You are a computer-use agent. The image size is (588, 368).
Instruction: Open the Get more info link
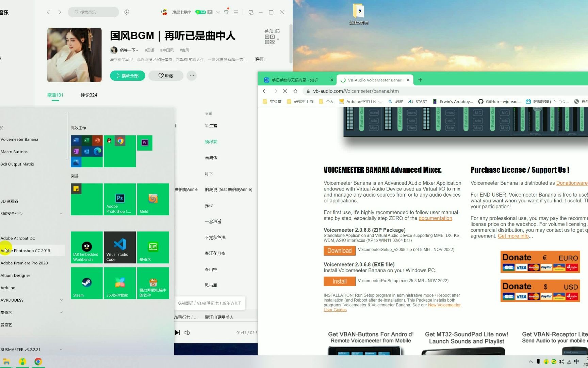pos(513,236)
